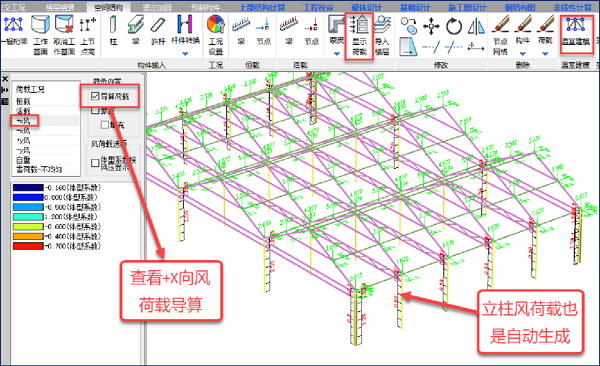The height and width of the screenshot is (366, 600).
Task: Click the panel pin icon below X
Action: click(5, 90)
